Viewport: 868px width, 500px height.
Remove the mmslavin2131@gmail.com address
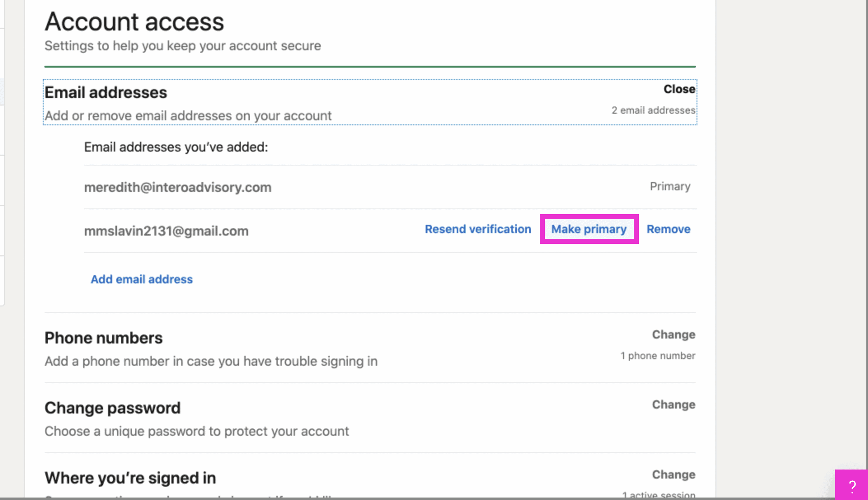(x=668, y=229)
